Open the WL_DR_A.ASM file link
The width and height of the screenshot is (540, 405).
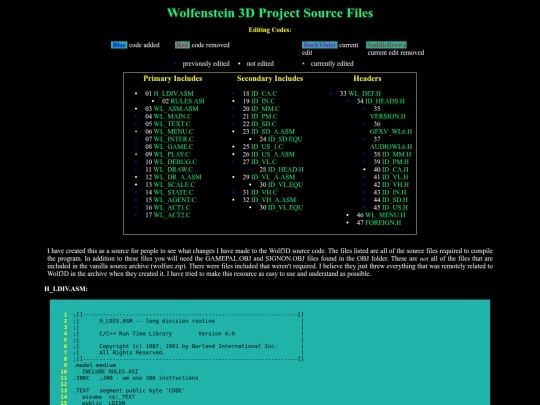[177, 177]
